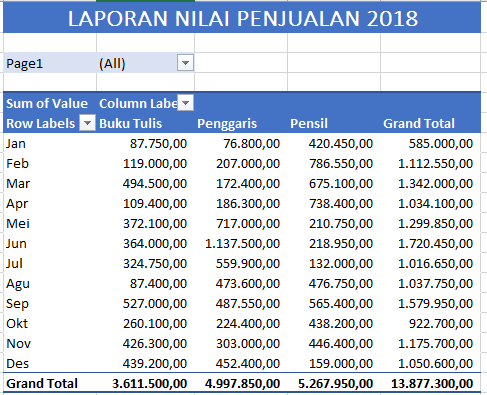This screenshot has height=395, width=487.
Task: Click cell value 738.400,00
Action: [341, 204]
